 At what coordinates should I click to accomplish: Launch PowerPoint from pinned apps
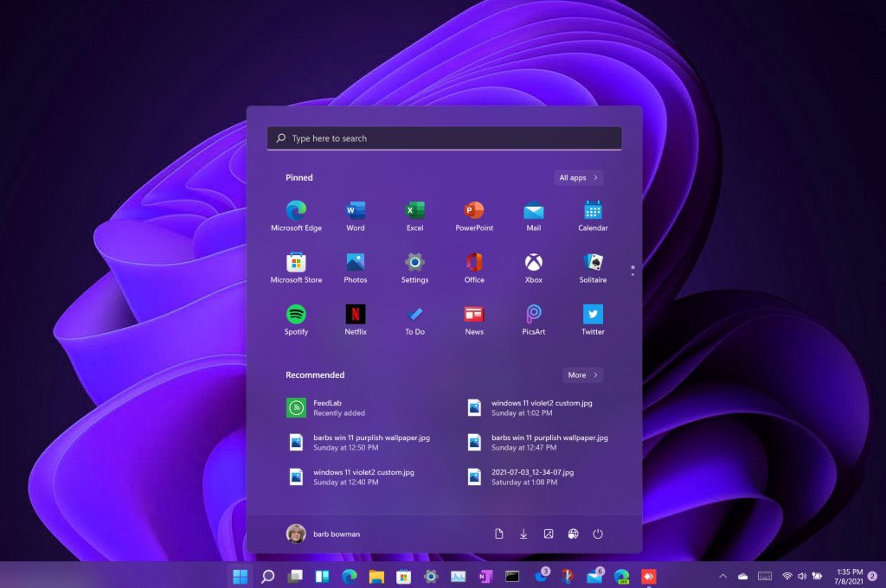coord(474,215)
